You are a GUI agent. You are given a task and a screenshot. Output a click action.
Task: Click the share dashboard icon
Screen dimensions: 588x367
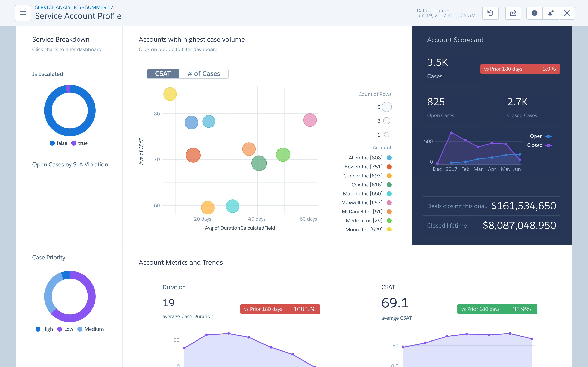[513, 13]
